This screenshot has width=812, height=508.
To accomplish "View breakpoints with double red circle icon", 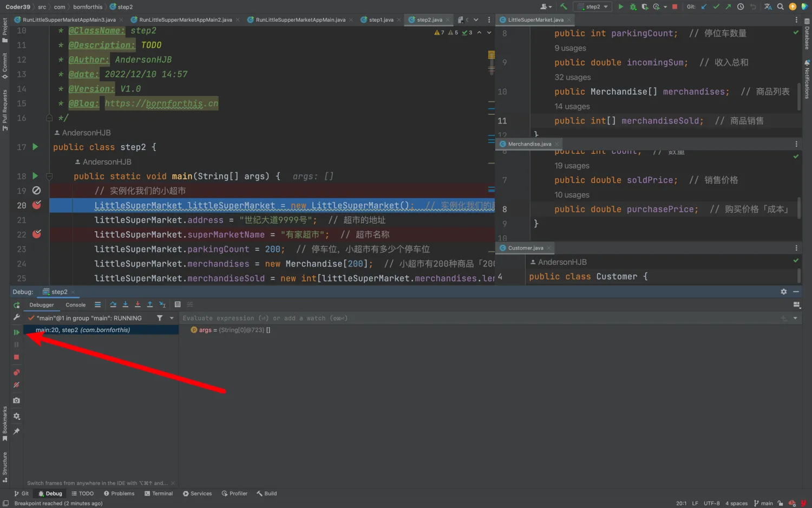I will (16, 373).
